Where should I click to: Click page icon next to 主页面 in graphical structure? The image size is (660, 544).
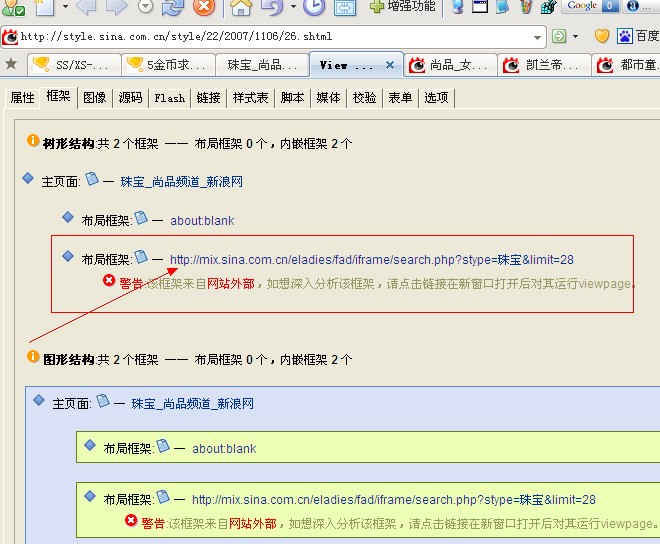pos(103,401)
